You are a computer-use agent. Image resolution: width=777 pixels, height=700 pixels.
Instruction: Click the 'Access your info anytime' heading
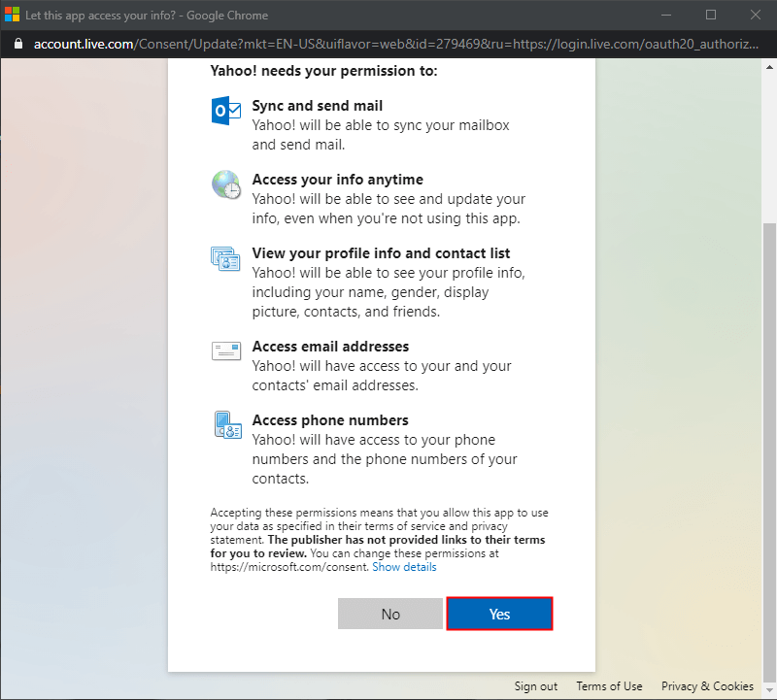point(337,180)
